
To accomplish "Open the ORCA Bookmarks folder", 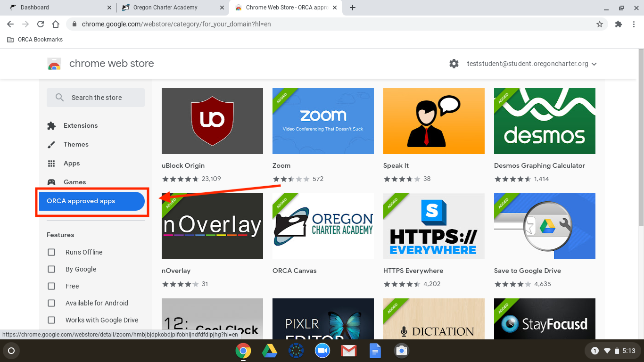I will 35,40.
